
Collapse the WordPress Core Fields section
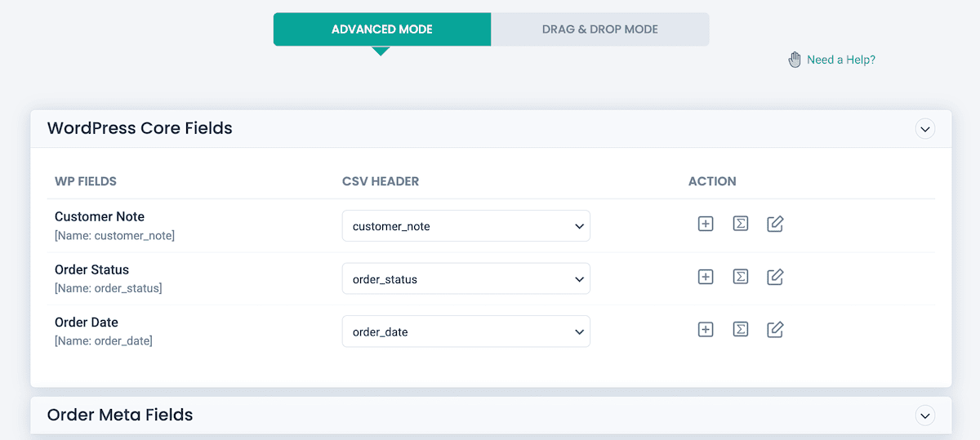924,129
